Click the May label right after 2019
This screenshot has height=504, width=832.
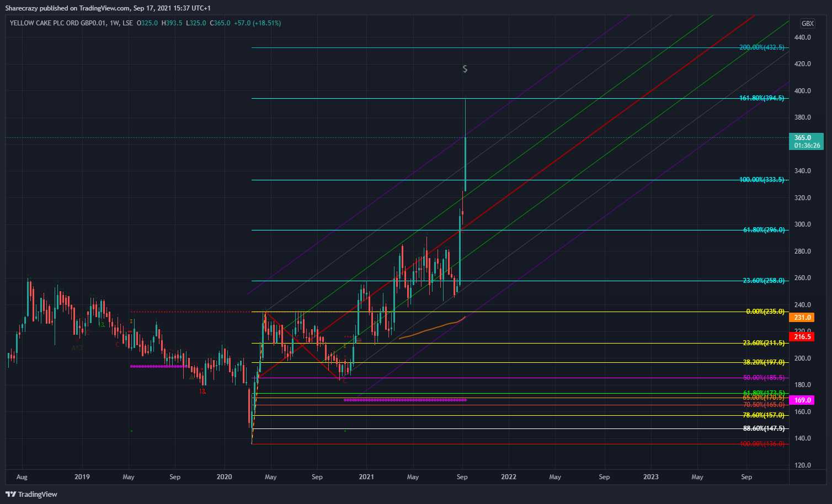tap(129, 477)
